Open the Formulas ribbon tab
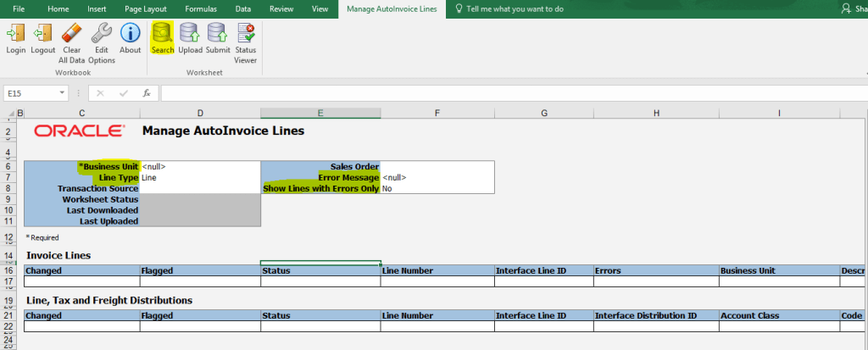 point(201,8)
